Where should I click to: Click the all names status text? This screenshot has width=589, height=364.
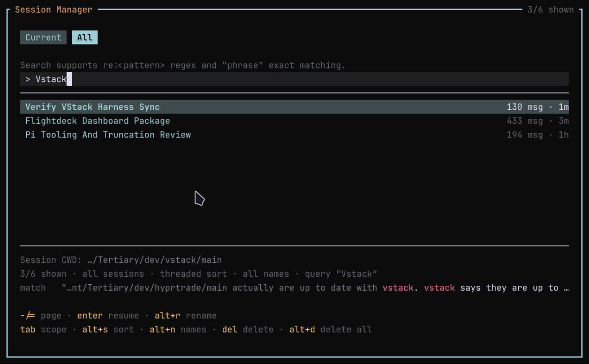tap(266, 274)
